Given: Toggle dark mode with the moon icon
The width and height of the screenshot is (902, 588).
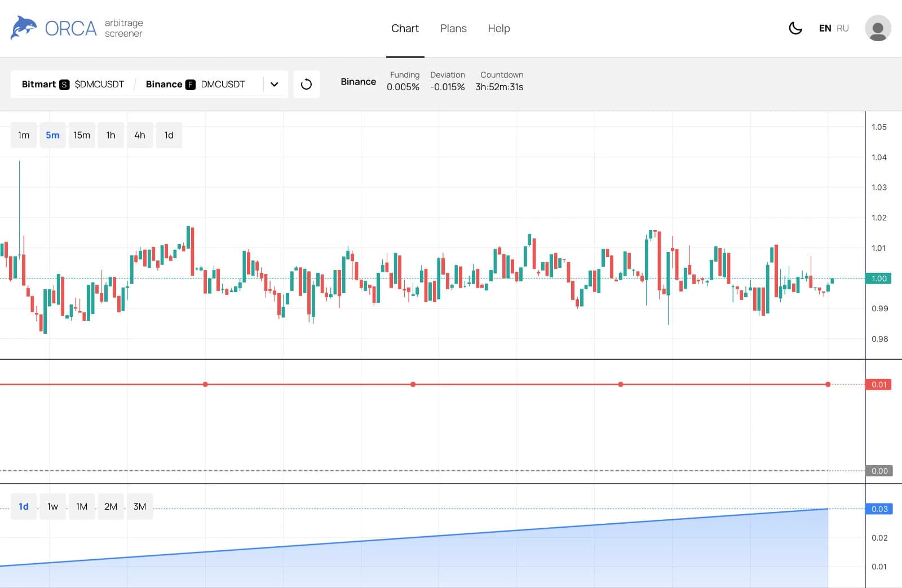Looking at the screenshot, I should (795, 28).
